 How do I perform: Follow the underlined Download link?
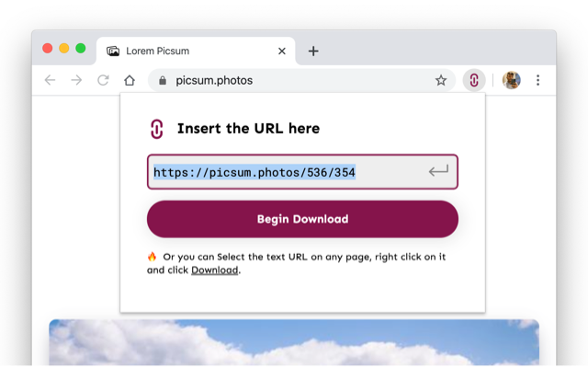coord(214,270)
